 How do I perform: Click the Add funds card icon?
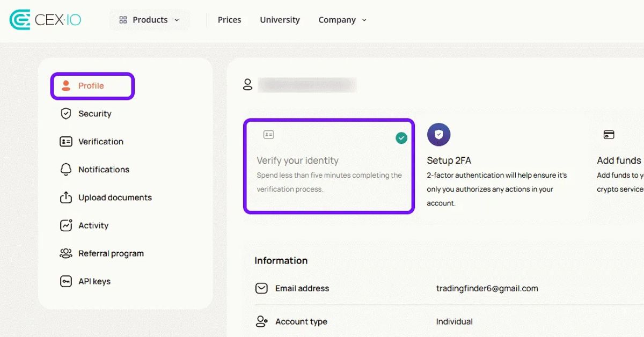click(x=609, y=135)
